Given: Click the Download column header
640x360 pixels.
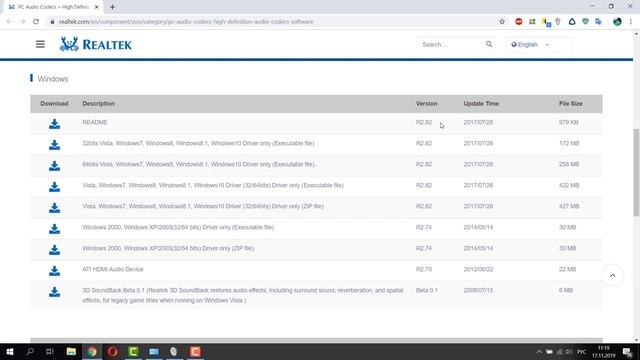Looking at the screenshot, I should tap(54, 104).
